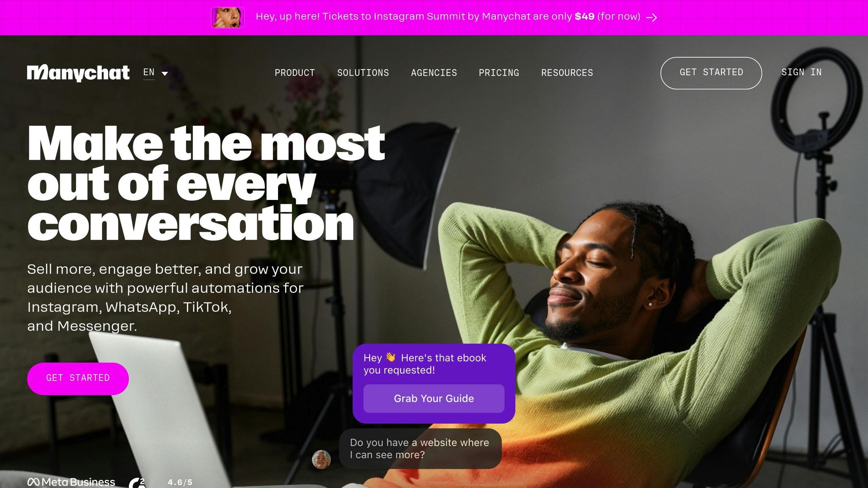Click Sign In
This screenshot has height=488, width=868.
click(x=801, y=72)
